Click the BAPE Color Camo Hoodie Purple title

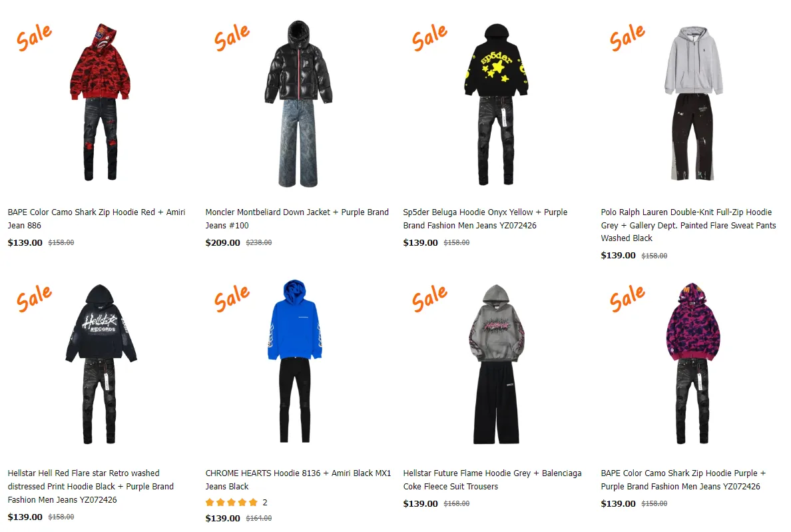(684, 479)
